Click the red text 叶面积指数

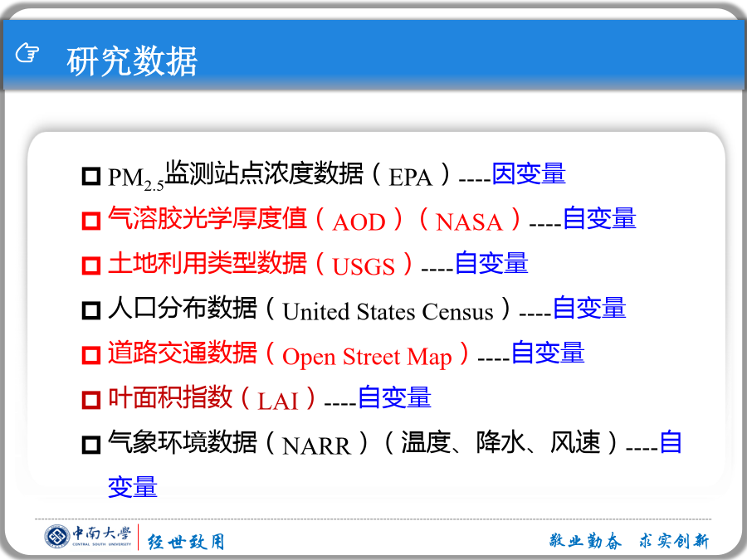[x=170, y=397]
